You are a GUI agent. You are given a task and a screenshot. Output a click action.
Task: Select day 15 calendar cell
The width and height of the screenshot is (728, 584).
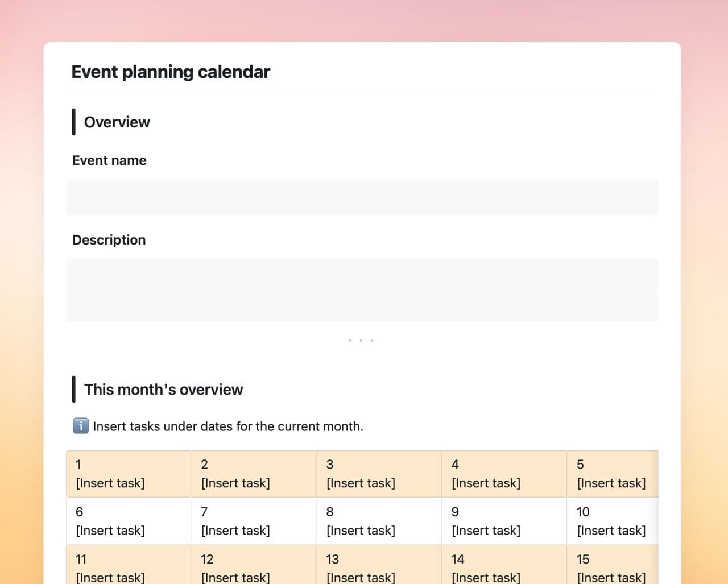tap(612, 566)
